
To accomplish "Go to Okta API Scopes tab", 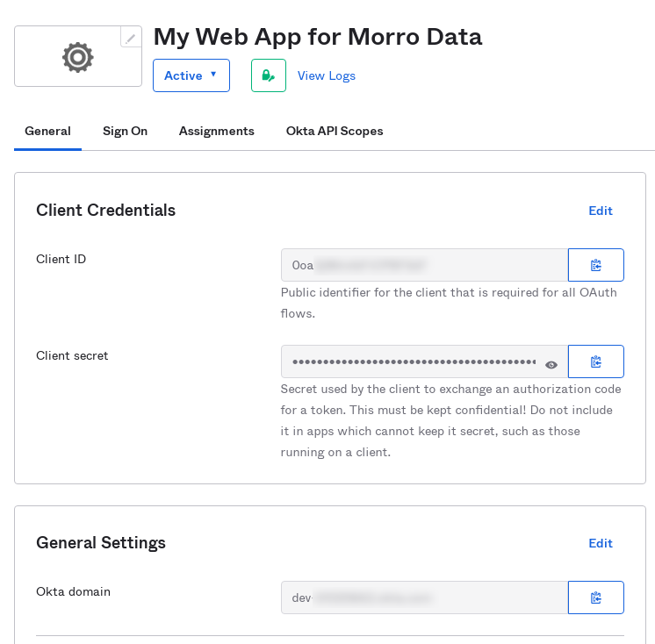I will coord(335,131).
